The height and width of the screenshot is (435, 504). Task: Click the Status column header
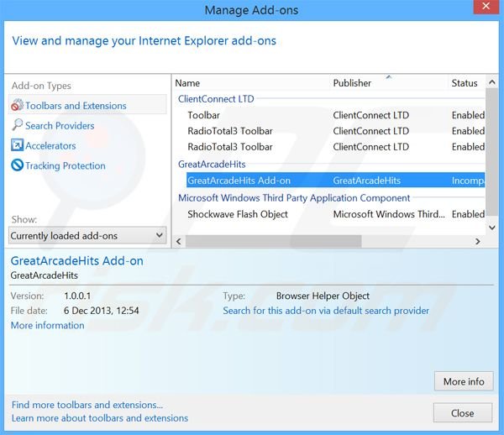click(465, 83)
